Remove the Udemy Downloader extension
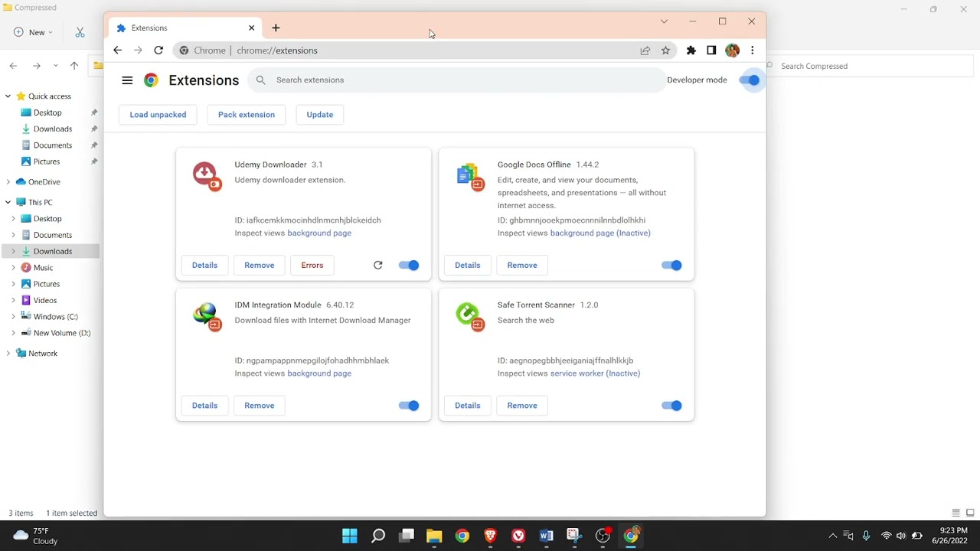 (260, 266)
